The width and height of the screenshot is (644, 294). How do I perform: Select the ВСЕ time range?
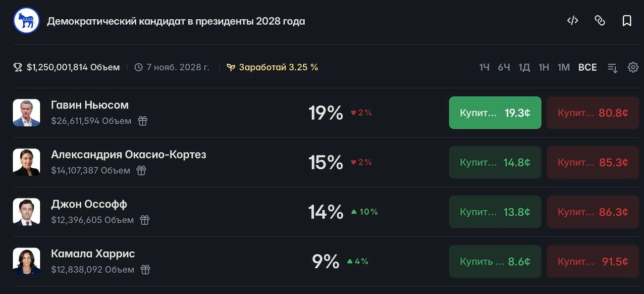[x=588, y=67]
